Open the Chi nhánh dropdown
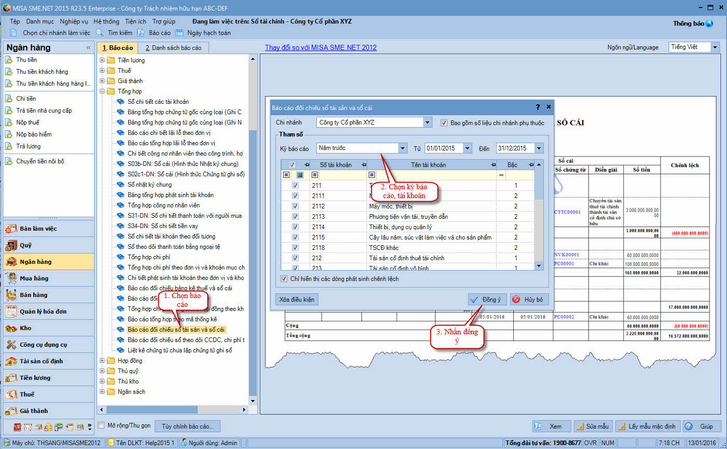Screen dimensions: 727x449 point(427,122)
